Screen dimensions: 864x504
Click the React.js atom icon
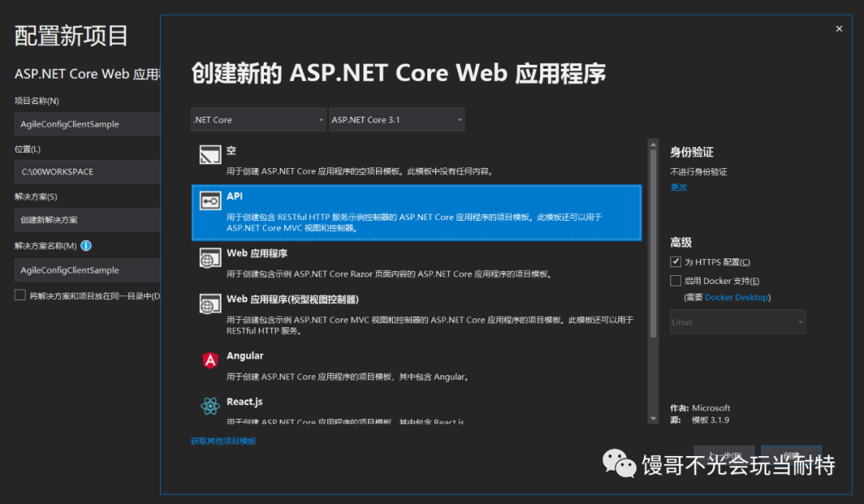tap(210, 406)
